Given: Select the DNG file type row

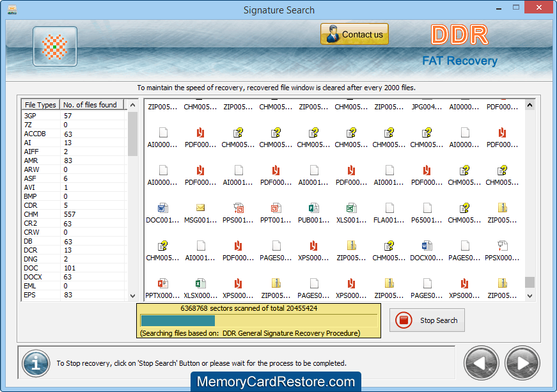Looking at the screenshot, I should click(x=74, y=259).
